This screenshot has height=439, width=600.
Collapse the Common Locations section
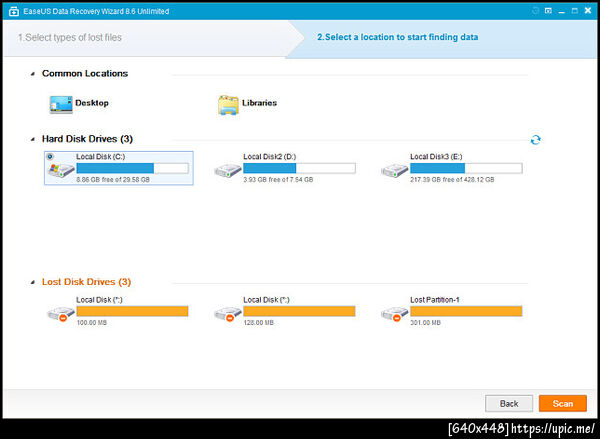(33, 74)
